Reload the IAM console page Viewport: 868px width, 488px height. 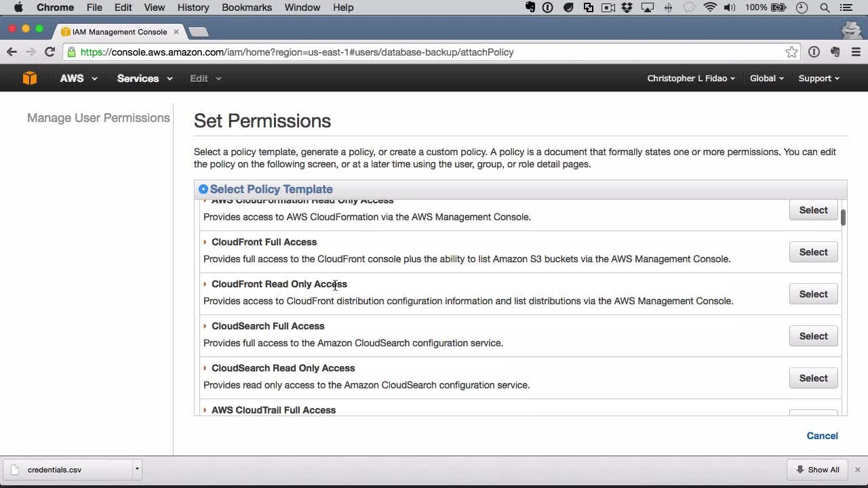tap(50, 52)
